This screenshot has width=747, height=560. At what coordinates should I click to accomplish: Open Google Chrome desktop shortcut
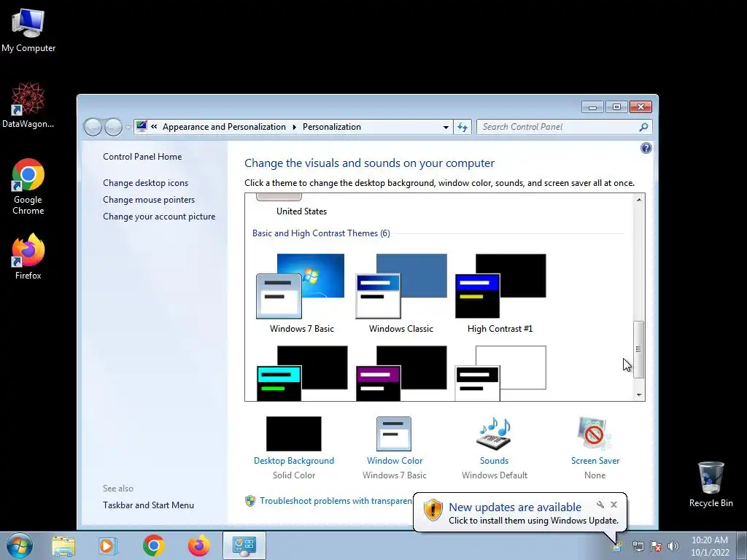pyautogui.click(x=28, y=186)
